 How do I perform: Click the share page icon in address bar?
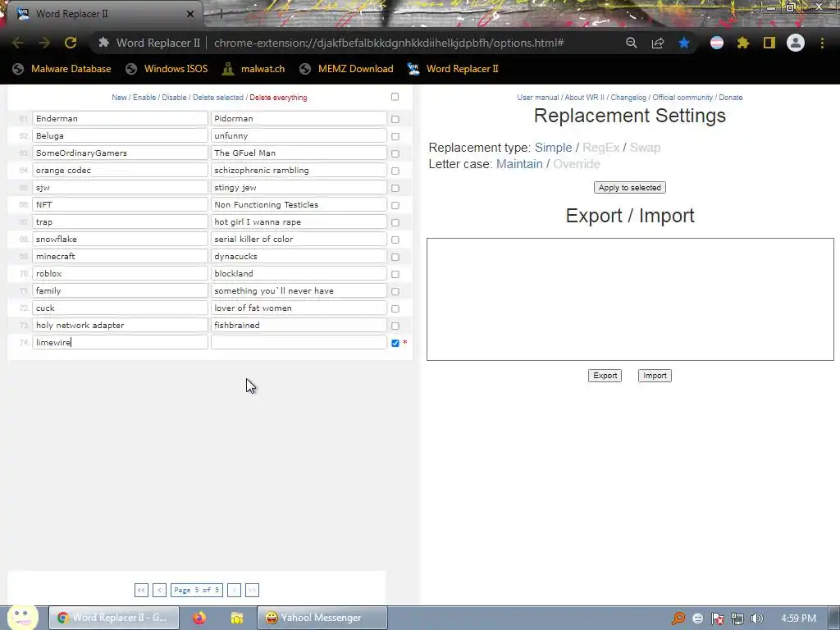[x=658, y=43]
